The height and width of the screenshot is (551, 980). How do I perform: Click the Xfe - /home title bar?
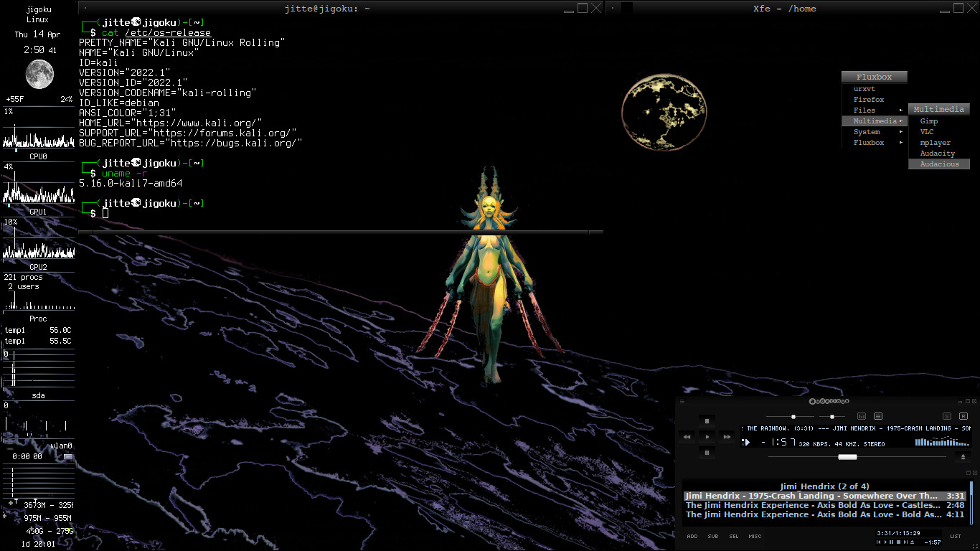[x=785, y=9]
